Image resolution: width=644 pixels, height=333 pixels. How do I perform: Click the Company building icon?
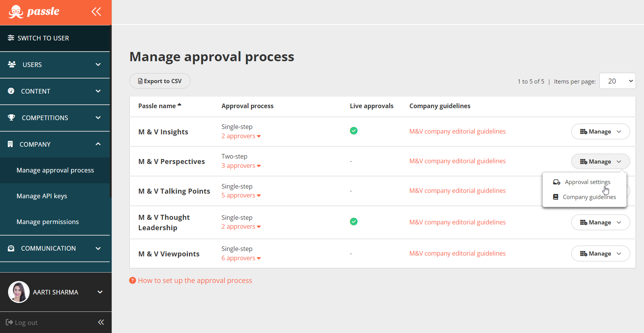pyautogui.click(x=10, y=144)
